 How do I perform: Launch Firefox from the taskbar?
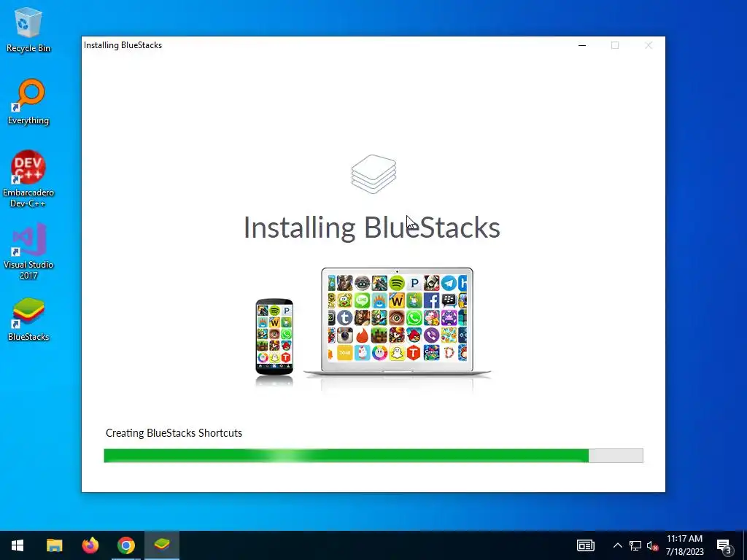pyautogui.click(x=90, y=545)
